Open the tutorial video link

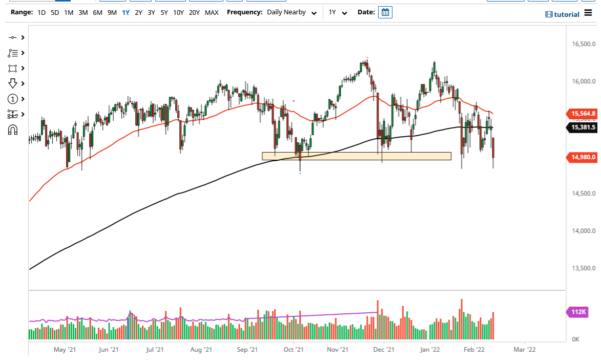564,14
